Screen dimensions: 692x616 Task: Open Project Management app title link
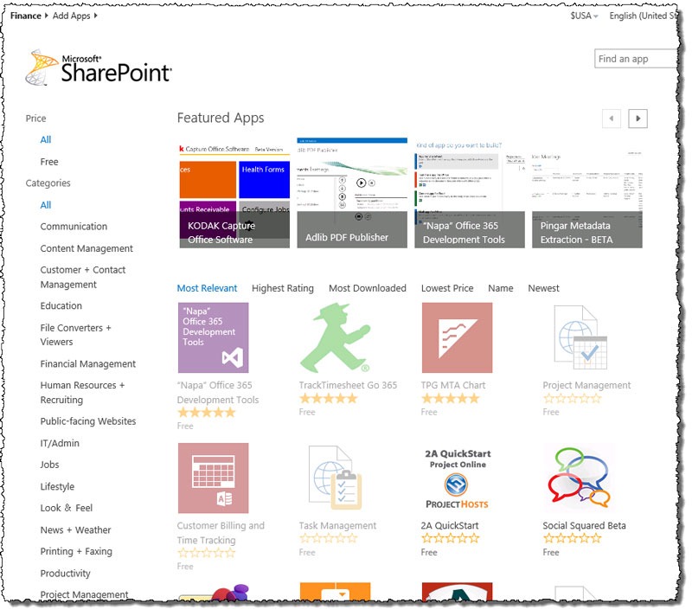click(x=586, y=385)
